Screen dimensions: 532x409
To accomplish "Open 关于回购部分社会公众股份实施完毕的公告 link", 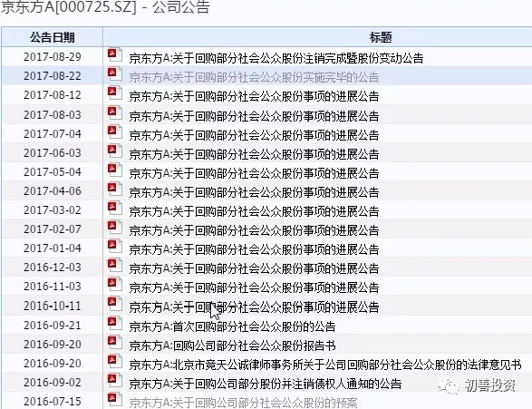I will tap(254, 77).
